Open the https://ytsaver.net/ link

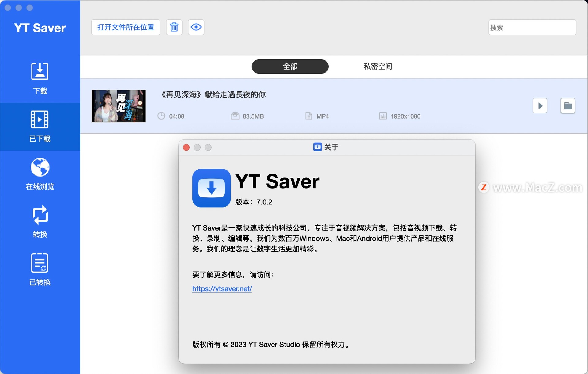[222, 289]
